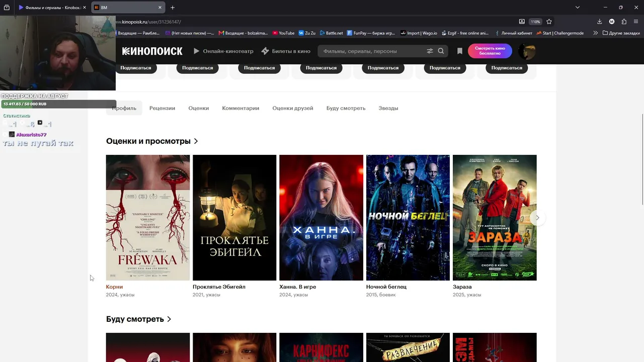644x362 pixels.
Task: Close the Kinobox browser tab
Action: tap(85, 8)
